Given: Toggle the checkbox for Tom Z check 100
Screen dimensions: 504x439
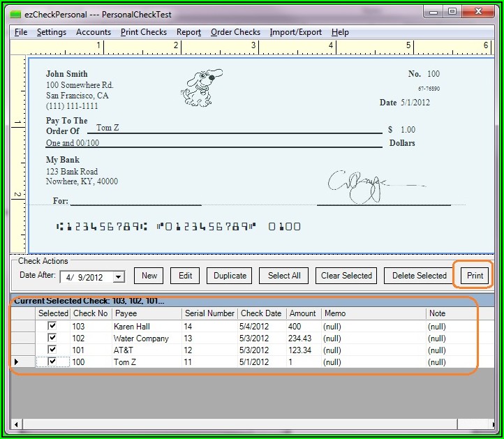Looking at the screenshot, I should (x=52, y=362).
